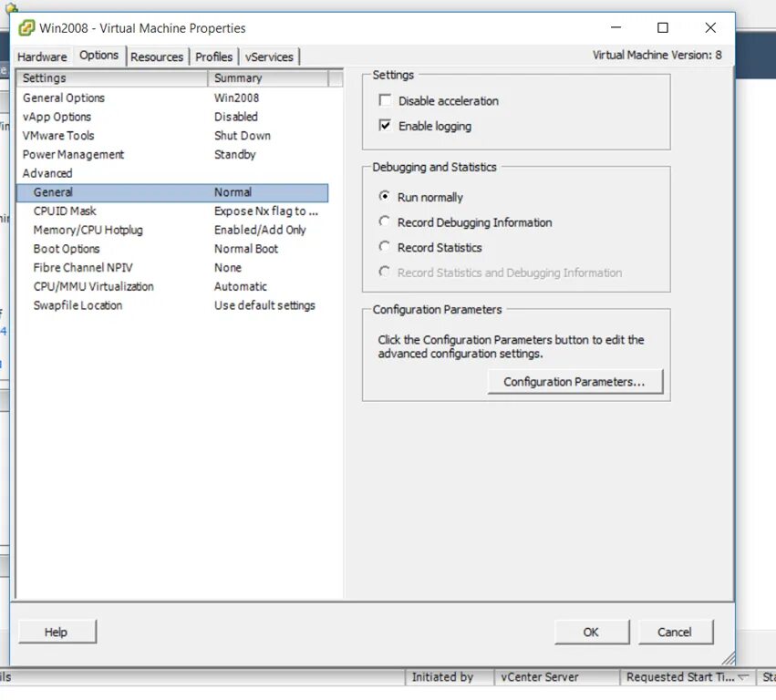Click the Configuration Parameters... button
This screenshot has height=700, width=776.
click(574, 381)
